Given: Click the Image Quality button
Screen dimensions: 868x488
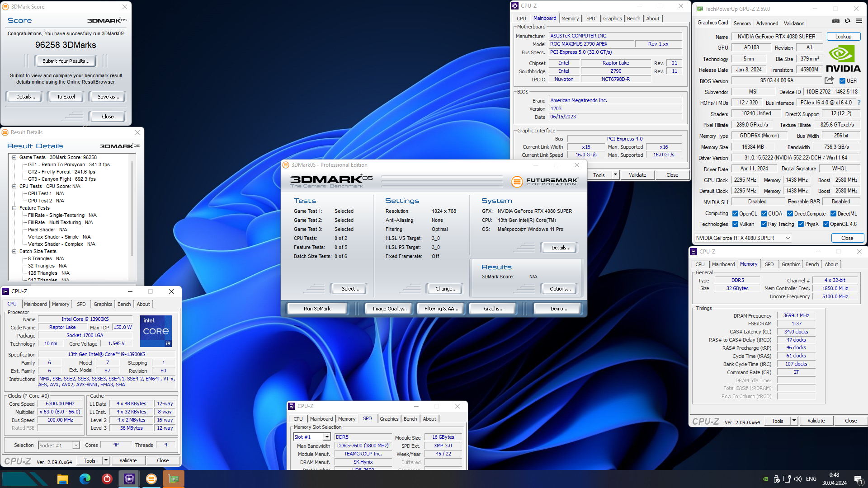Looking at the screenshot, I should (x=389, y=309).
